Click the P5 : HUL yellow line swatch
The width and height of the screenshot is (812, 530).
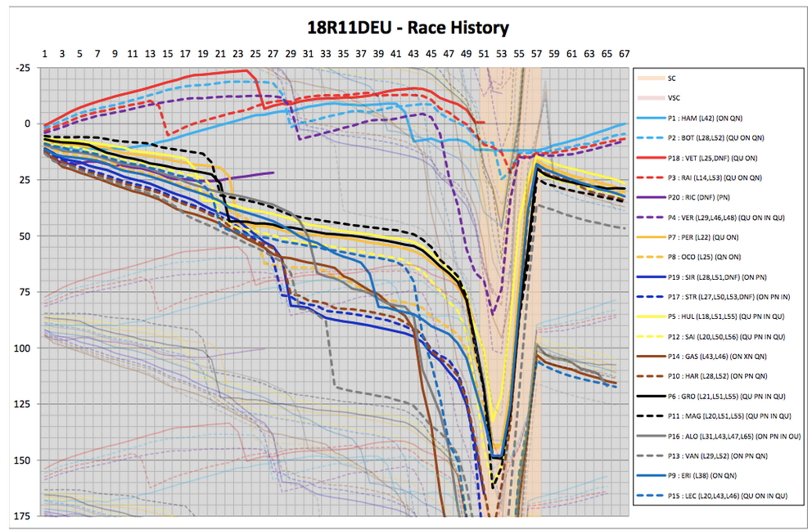tap(651, 317)
